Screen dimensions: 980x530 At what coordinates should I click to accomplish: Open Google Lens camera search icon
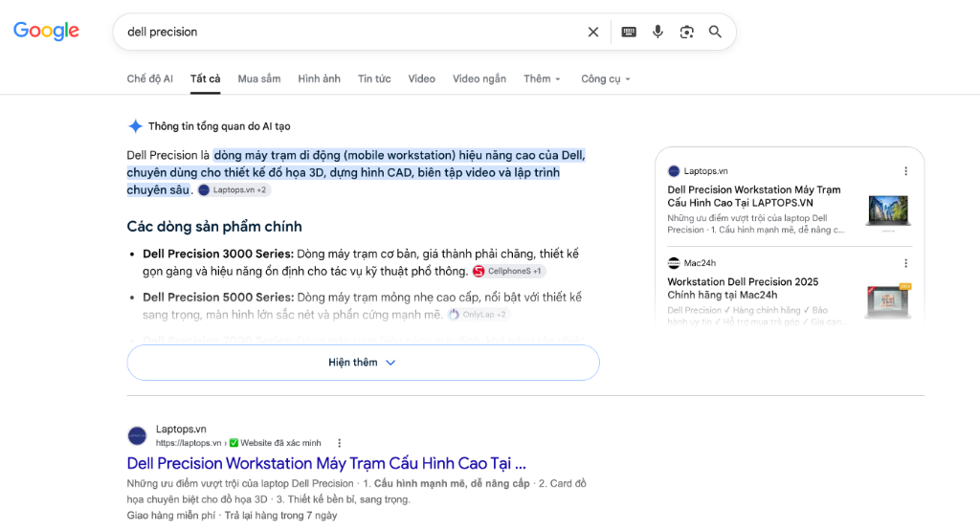pyautogui.click(x=686, y=32)
